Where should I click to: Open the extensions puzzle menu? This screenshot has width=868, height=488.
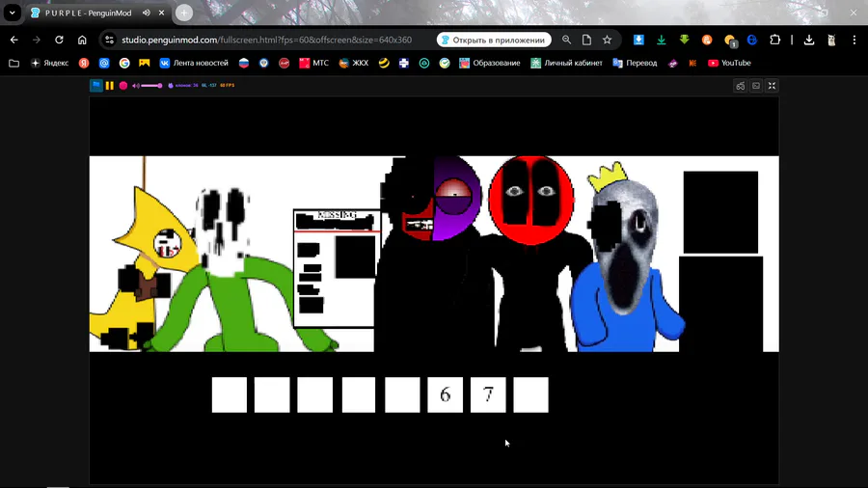(775, 40)
